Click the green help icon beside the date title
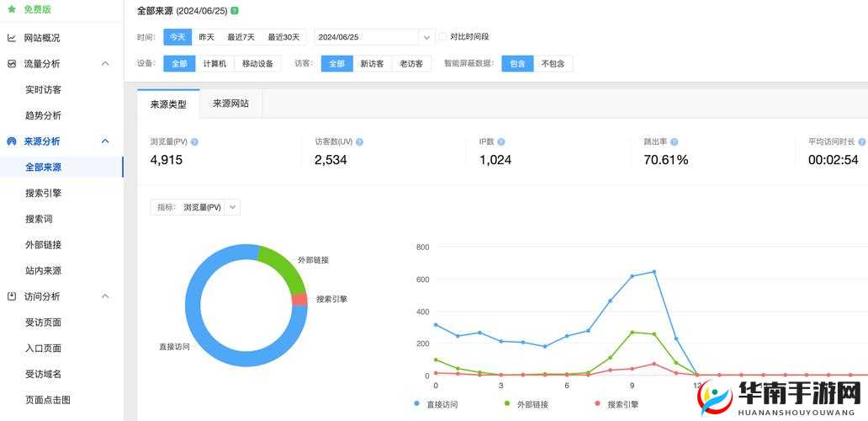Image resolution: width=868 pixels, height=421 pixels. (x=235, y=10)
